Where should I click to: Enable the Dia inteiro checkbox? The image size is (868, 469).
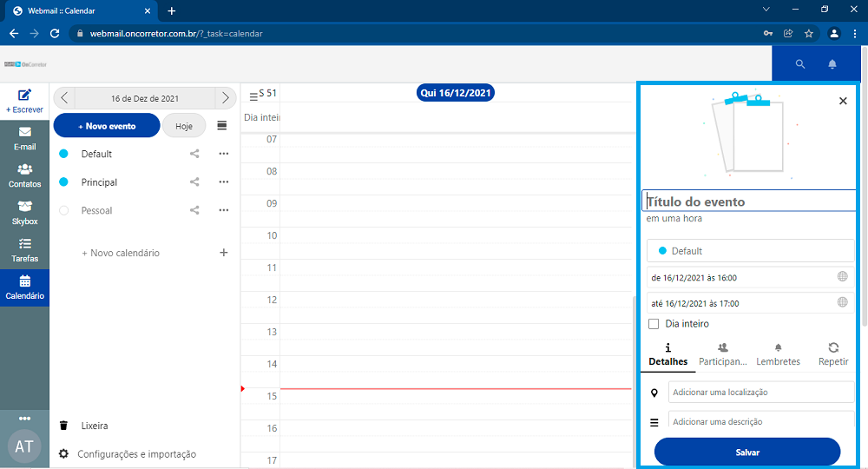pyautogui.click(x=654, y=324)
